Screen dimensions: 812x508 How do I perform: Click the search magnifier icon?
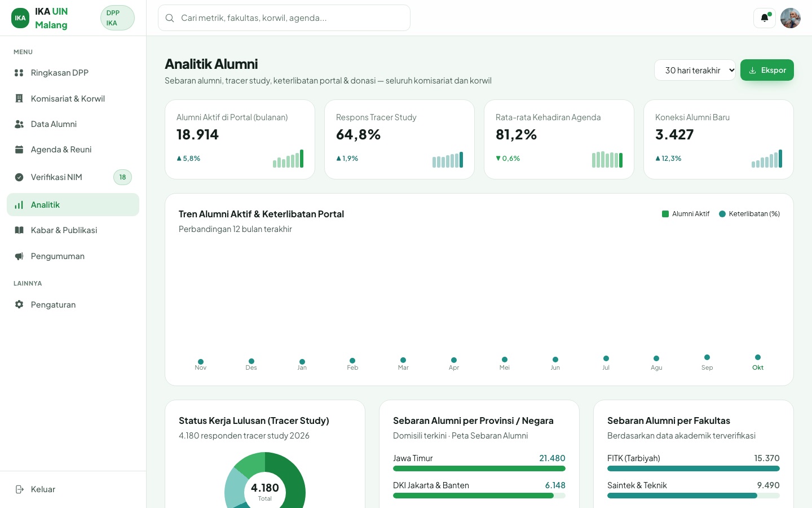tap(170, 18)
